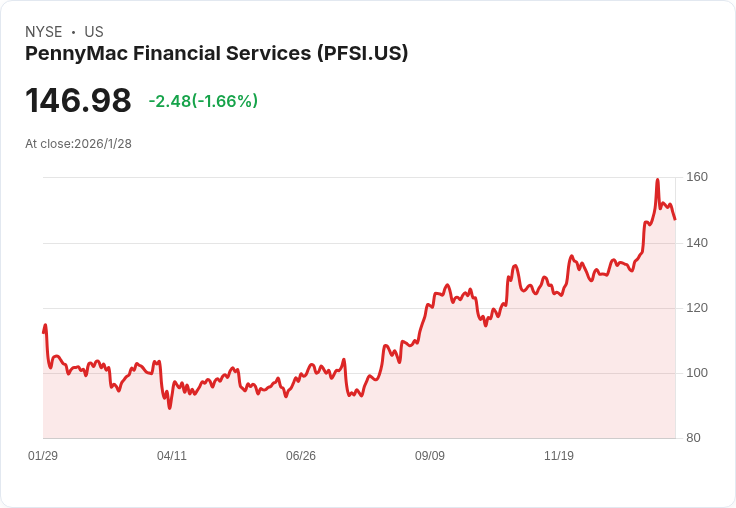This screenshot has width=736, height=508.
Task: Click the highest peak of the price line
Action: point(657,180)
